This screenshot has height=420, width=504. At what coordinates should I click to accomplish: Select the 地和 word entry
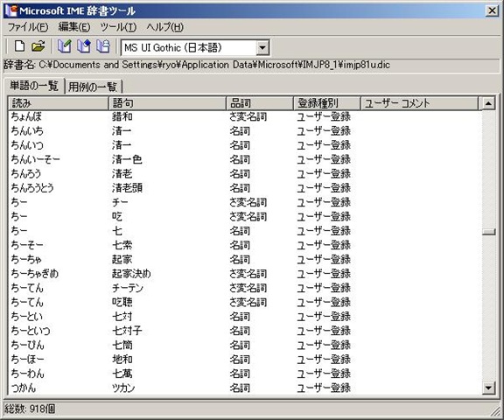(122, 360)
